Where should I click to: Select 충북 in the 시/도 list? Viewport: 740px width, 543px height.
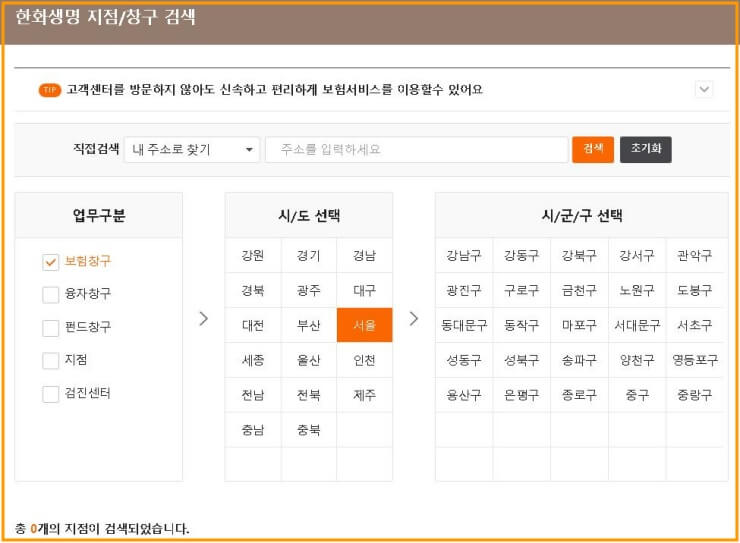309,430
